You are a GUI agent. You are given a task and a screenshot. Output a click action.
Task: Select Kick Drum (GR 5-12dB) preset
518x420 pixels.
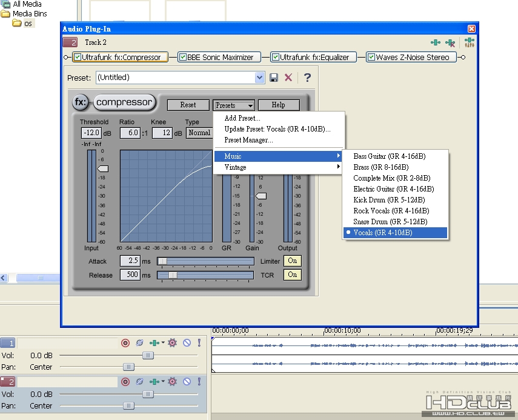tap(395, 200)
